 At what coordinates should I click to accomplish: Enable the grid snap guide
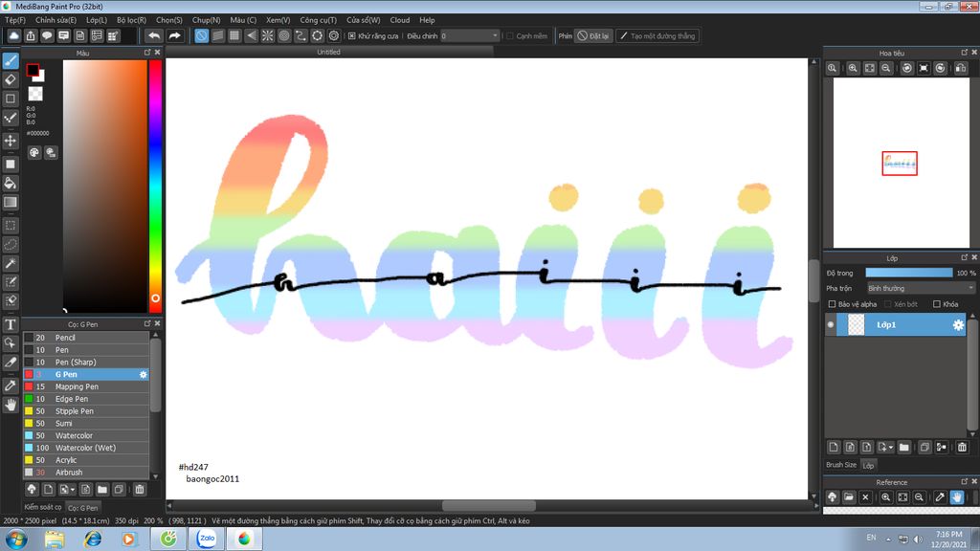[x=234, y=36]
